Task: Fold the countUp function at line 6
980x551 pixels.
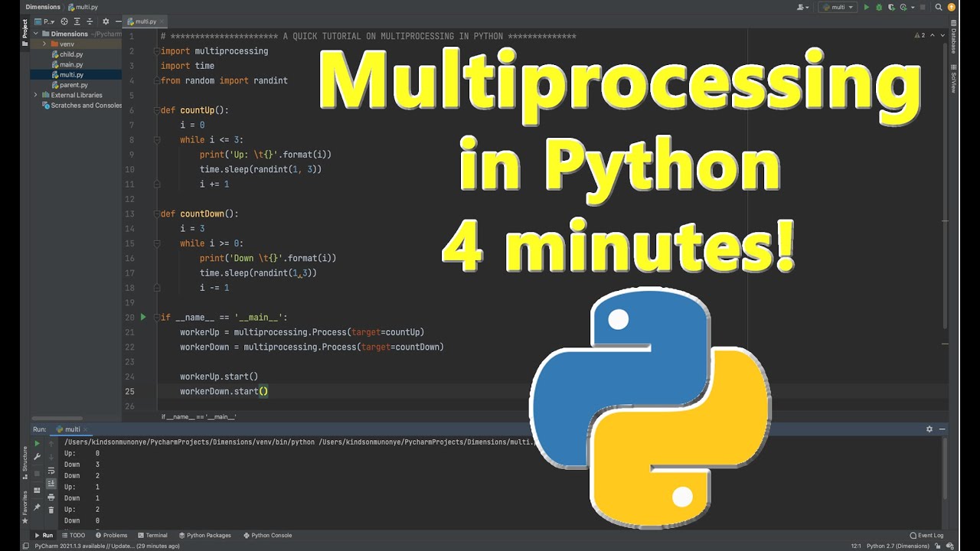Action: coord(157,109)
